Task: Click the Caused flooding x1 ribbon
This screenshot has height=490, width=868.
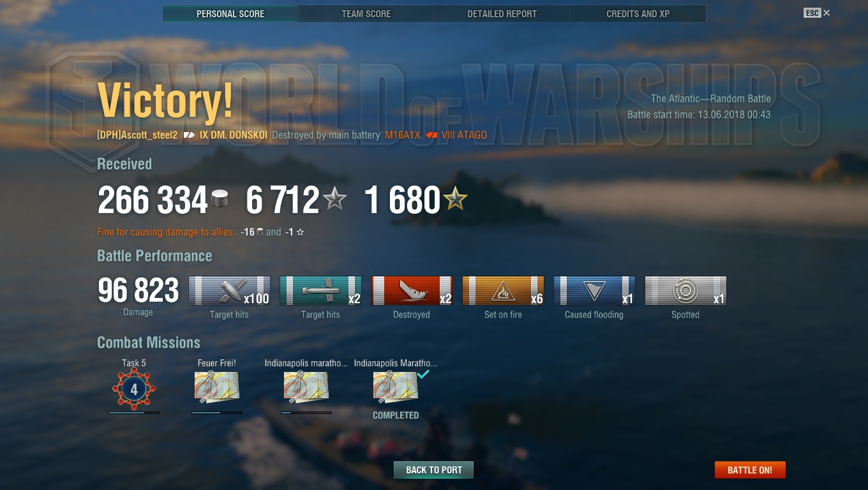Action: 594,291
